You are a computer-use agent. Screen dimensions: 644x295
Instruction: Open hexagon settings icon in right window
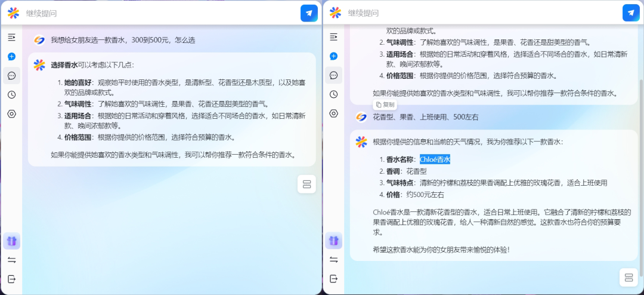[x=333, y=114]
